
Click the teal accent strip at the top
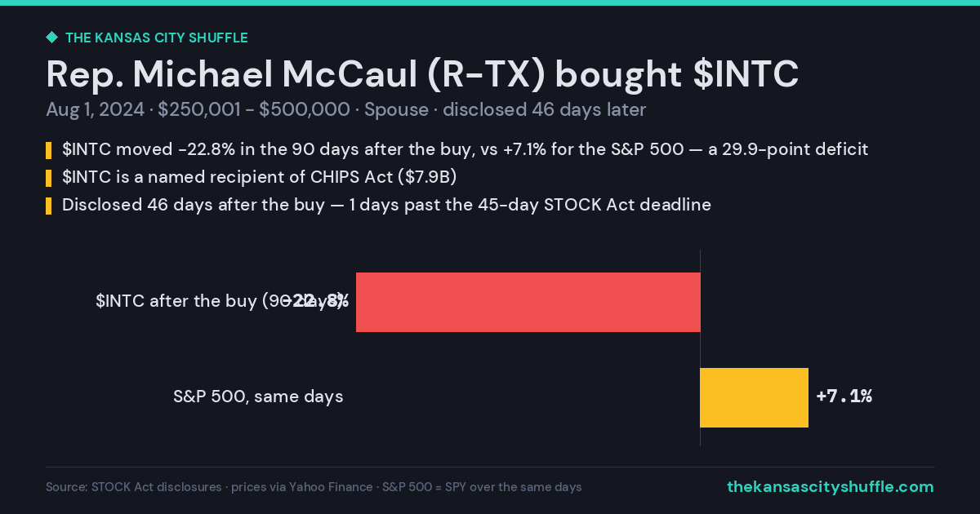coord(490,2)
